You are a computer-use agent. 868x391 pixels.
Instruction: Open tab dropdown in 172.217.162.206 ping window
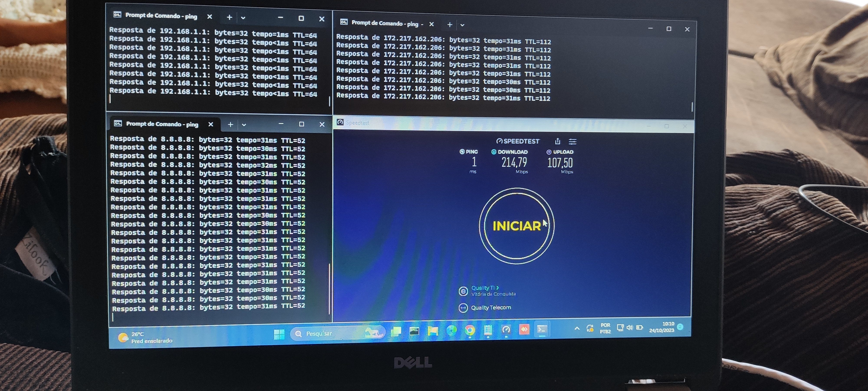pos(462,25)
